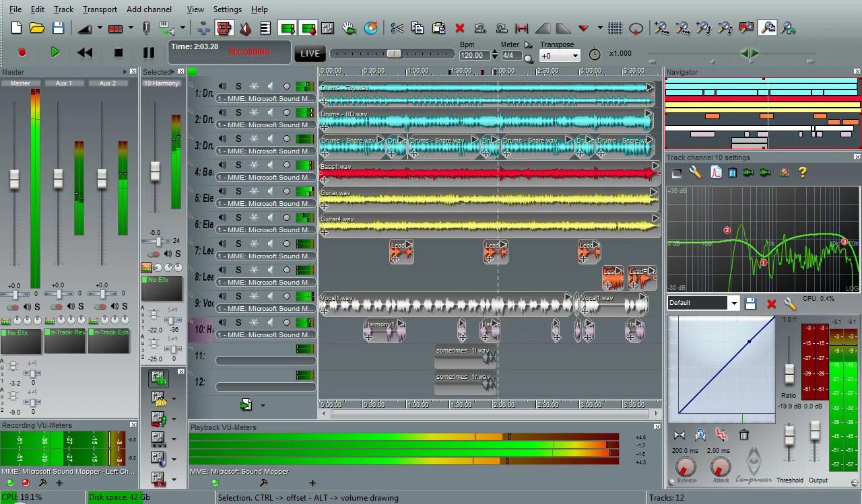Open the Track menu
The width and height of the screenshot is (862, 504).
tap(63, 9)
